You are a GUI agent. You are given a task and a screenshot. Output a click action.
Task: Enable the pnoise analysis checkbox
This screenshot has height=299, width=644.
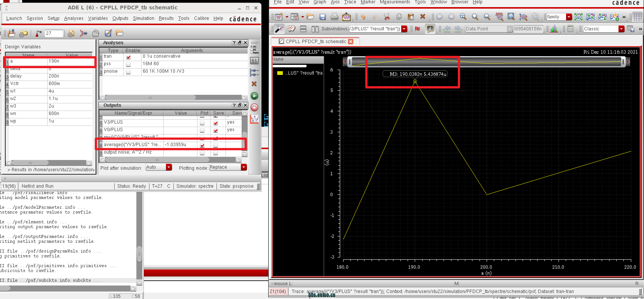pos(129,72)
